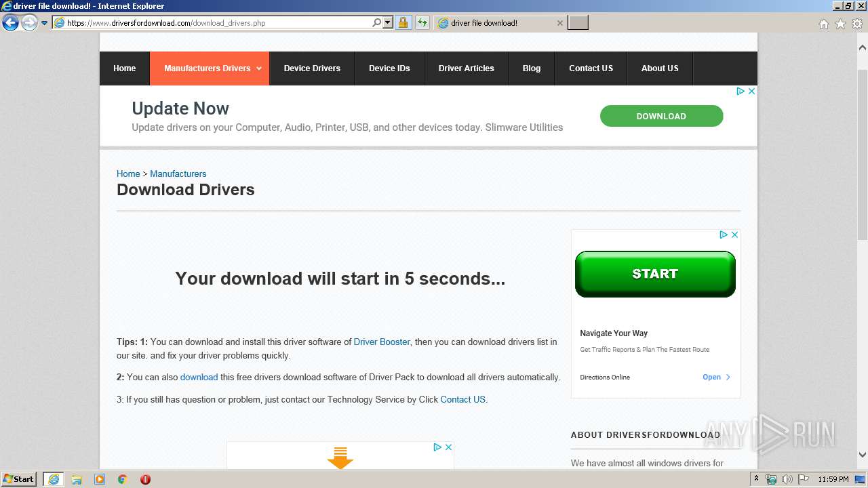The width and height of the screenshot is (868, 488).
Task: Open the red Opera-style taskbar icon
Action: point(145,479)
